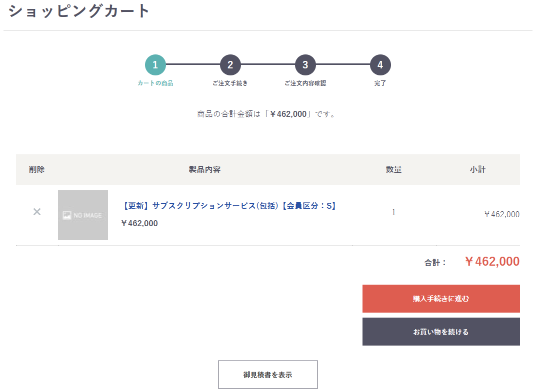Click the red 合計 total amount
Image resolution: width=534 pixels, height=392 pixels.
point(492,262)
